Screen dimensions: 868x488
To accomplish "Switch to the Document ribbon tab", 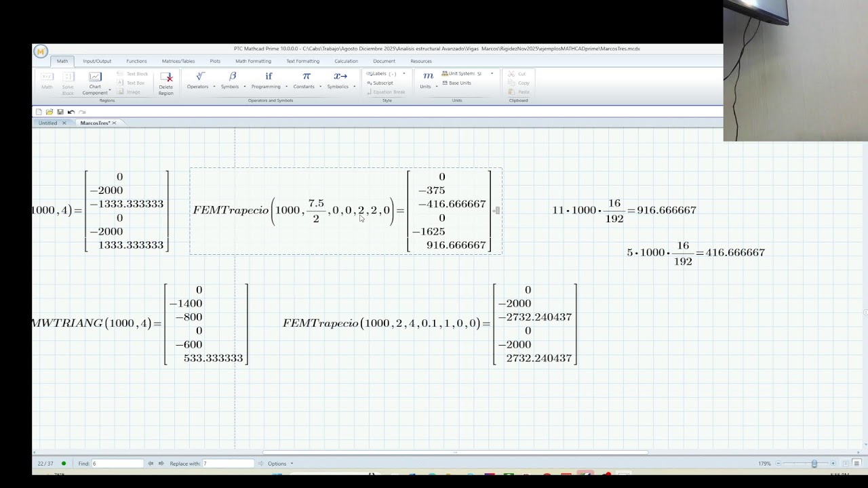I will pyautogui.click(x=384, y=61).
